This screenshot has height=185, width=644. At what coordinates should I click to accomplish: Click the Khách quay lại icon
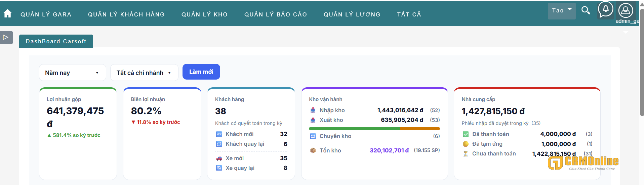click(219, 144)
